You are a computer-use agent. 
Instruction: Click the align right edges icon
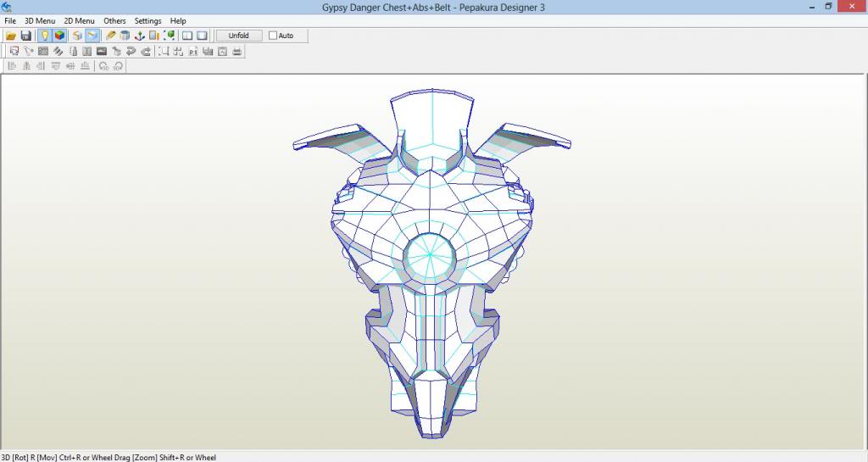[x=41, y=66]
